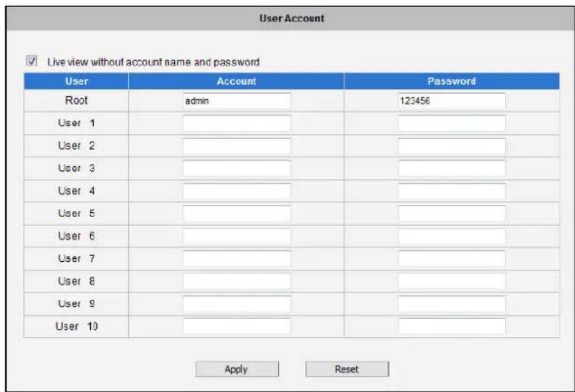Select the User 4 password input field
The image size is (575, 392).
pos(452,191)
